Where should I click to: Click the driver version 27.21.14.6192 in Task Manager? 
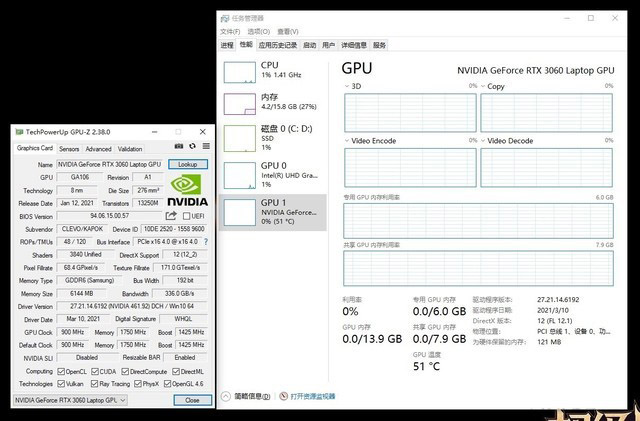click(558, 300)
